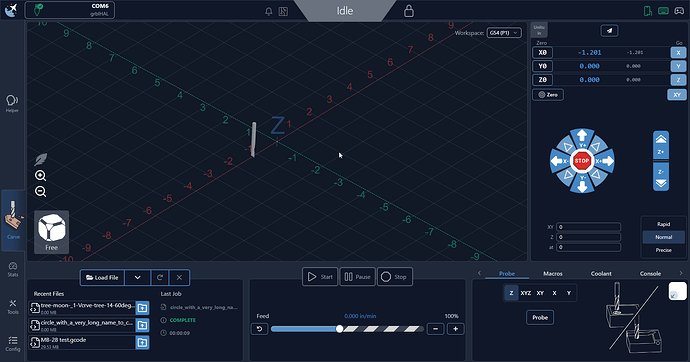This screenshot has height=362, width=690.
Task: Click the zoom out magnifier icon
Action: coord(40,191)
